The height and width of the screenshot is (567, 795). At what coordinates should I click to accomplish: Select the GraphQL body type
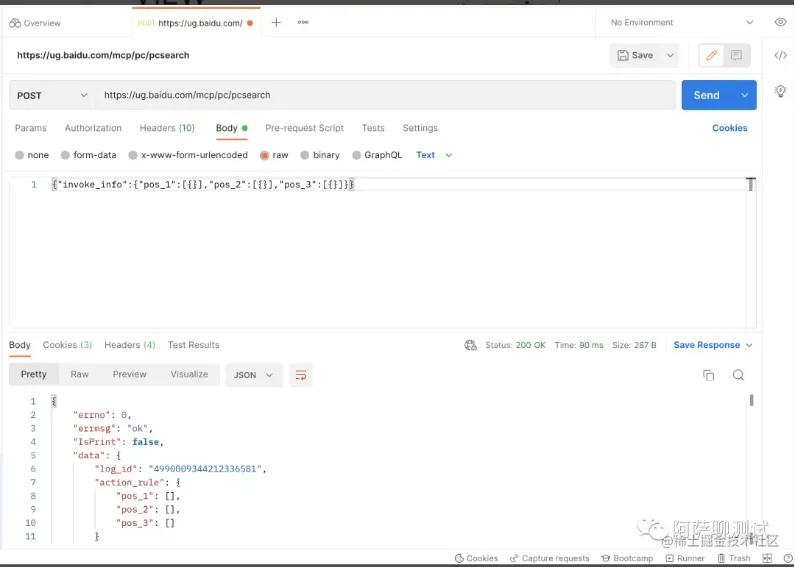(377, 155)
